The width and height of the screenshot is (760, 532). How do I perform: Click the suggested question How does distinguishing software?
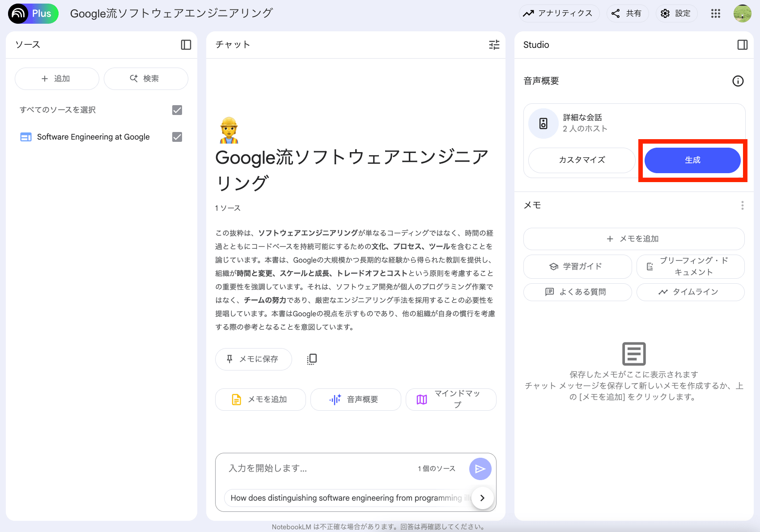(348, 498)
